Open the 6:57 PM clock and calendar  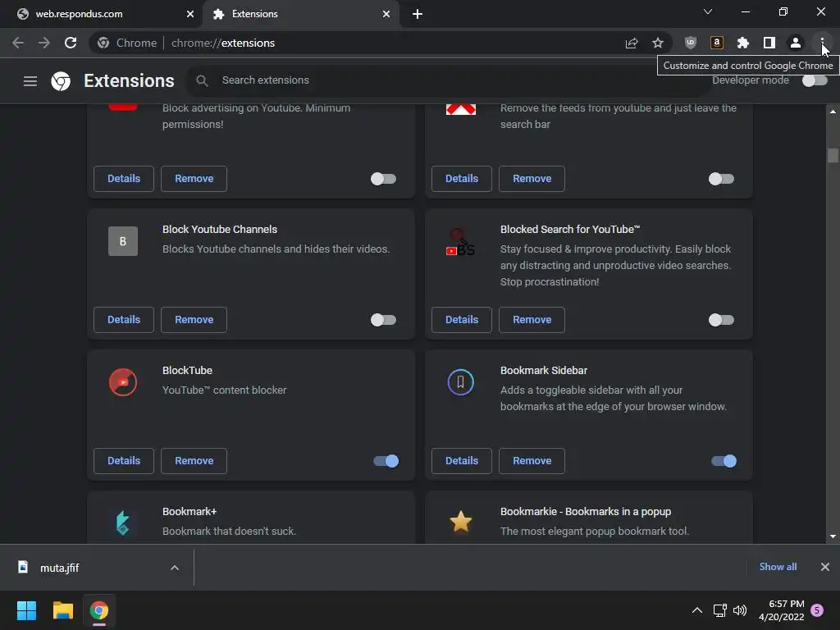(x=782, y=610)
